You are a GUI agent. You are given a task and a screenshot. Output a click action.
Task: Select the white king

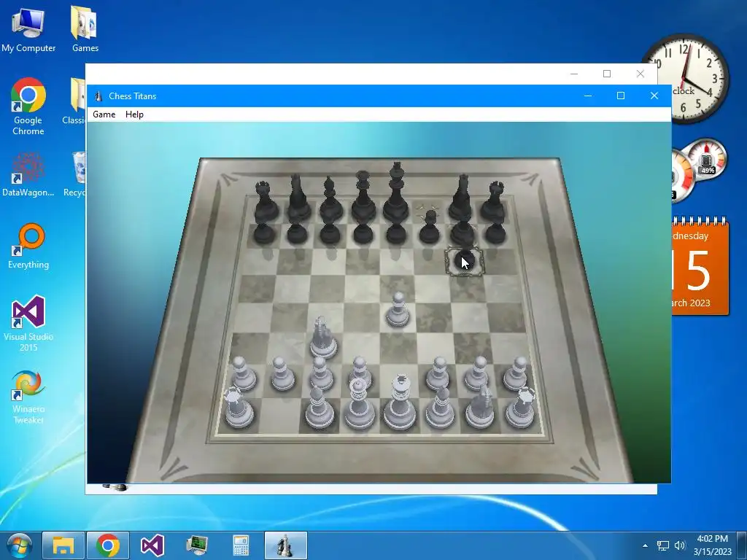pos(400,402)
